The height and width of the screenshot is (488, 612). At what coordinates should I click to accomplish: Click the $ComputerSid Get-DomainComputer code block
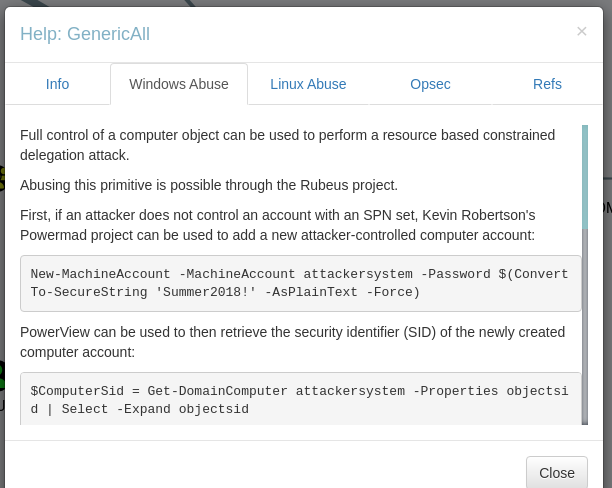click(300, 400)
